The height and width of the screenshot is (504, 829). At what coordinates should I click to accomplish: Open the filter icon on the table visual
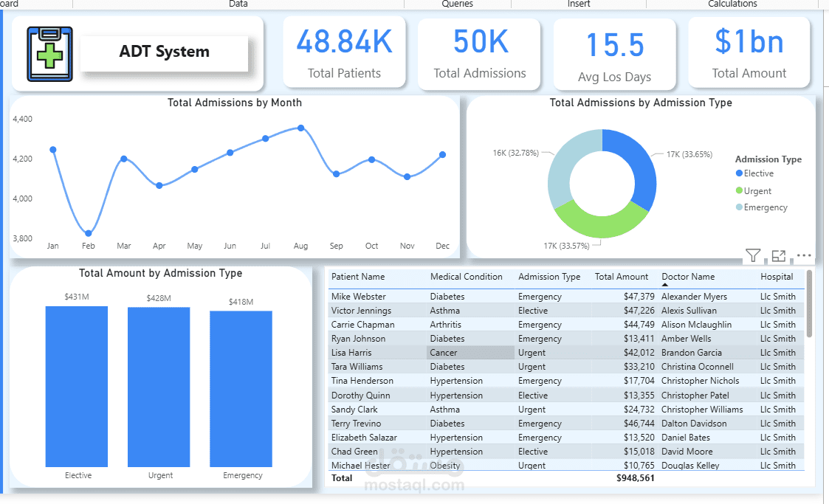[753, 256]
